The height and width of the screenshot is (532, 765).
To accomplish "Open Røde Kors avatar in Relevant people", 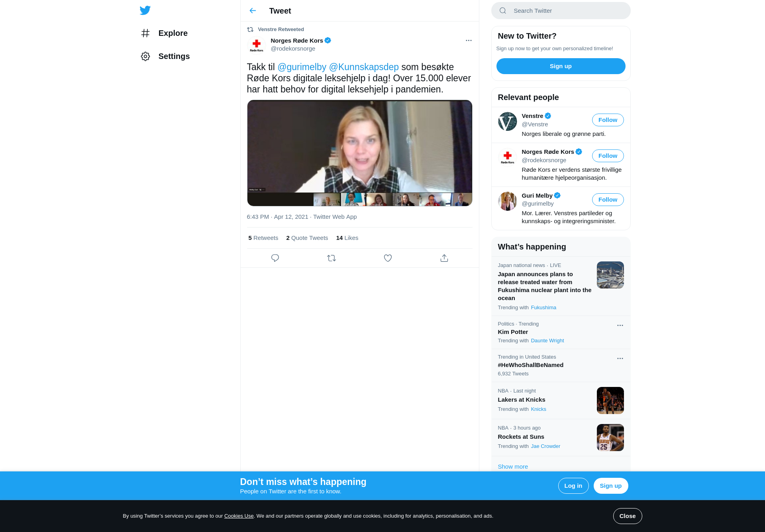I will click(508, 157).
